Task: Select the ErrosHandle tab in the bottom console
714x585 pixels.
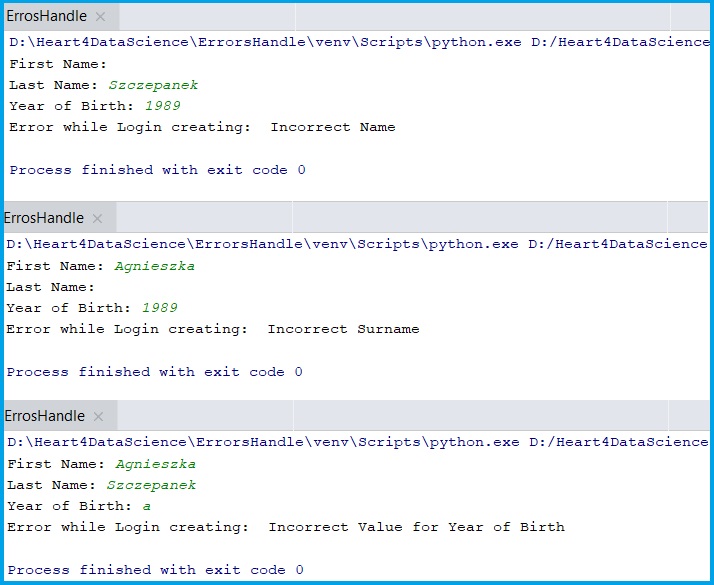Action: click(x=45, y=416)
